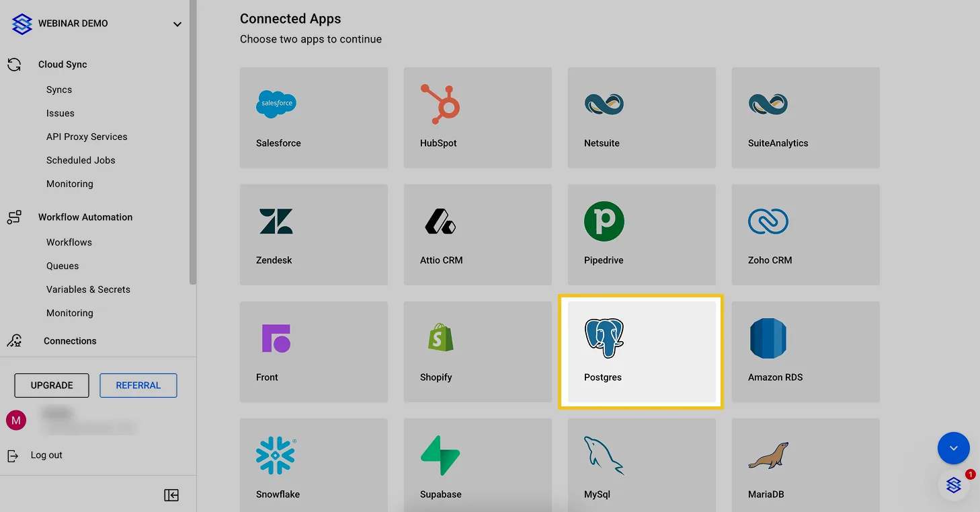Select the Zoho CRM card
This screenshot has height=512, width=980.
tap(806, 235)
